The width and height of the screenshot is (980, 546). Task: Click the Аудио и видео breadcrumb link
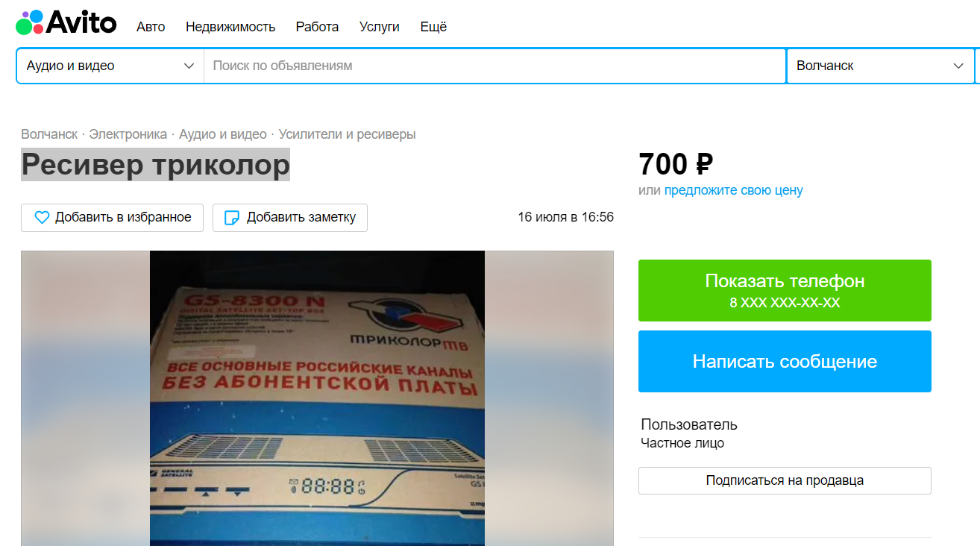(223, 134)
